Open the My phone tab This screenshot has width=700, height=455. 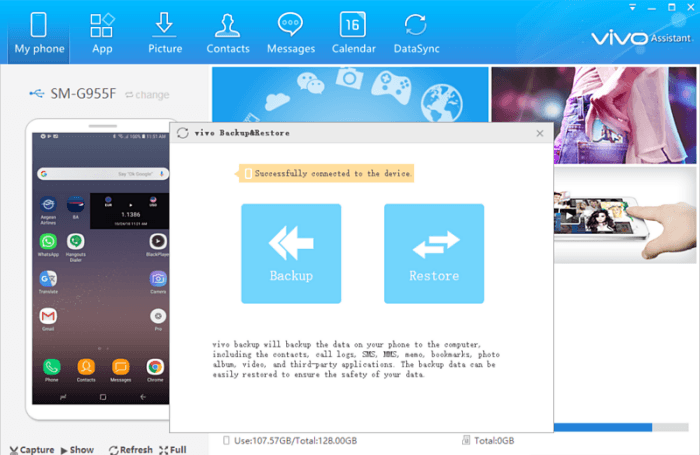(39, 33)
